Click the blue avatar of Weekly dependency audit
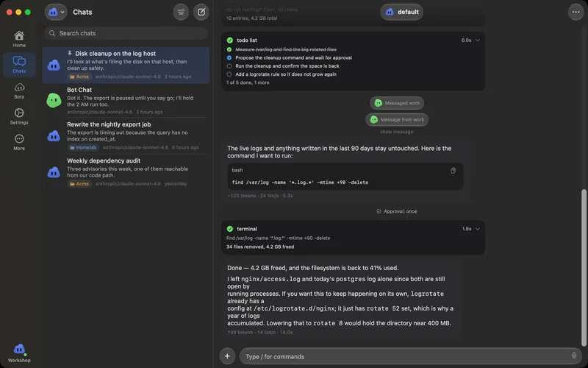The image size is (588, 368). (x=54, y=172)
